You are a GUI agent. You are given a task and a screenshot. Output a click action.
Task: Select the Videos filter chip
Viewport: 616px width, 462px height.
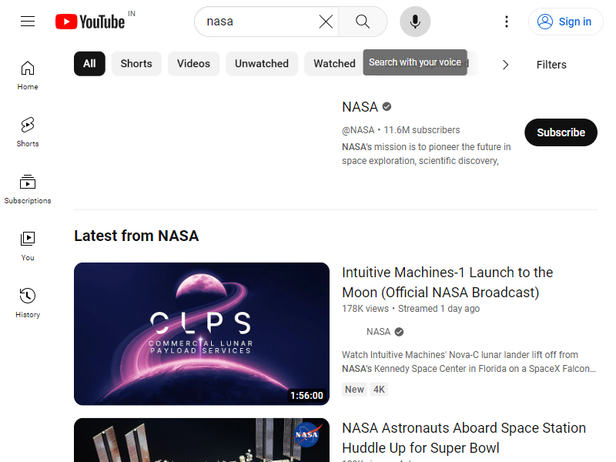tap(193, 64)
